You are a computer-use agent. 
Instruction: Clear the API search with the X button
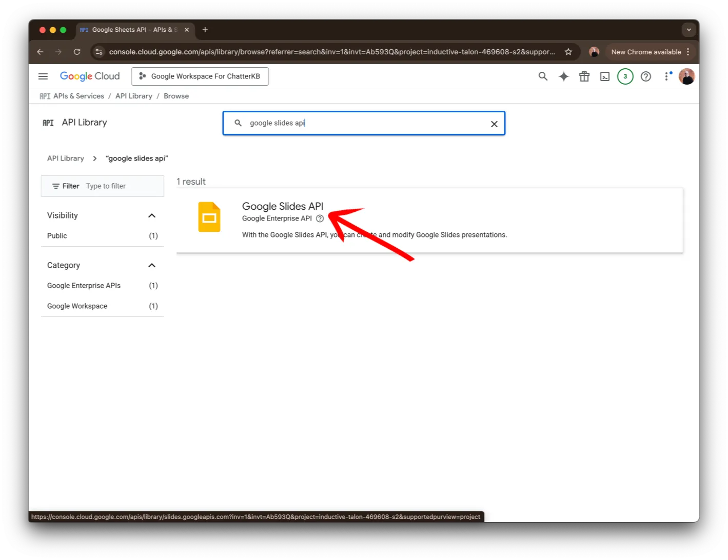pos(494,124)
